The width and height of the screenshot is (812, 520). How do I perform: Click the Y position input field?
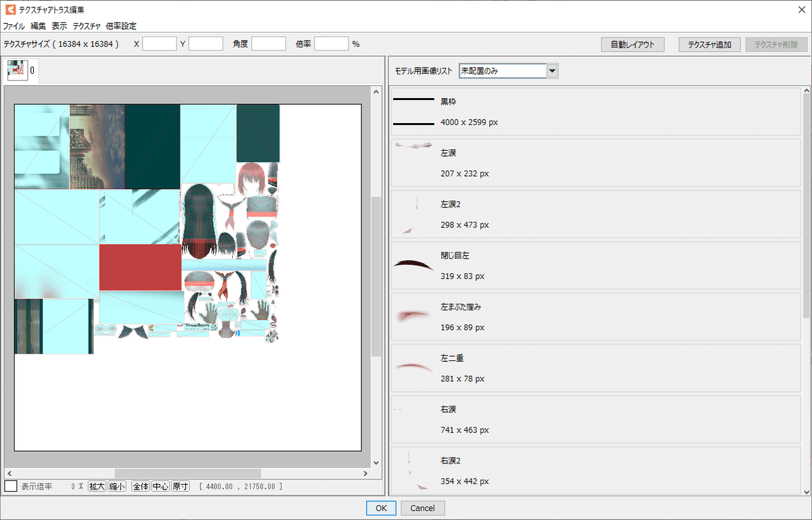click(206, 44)
